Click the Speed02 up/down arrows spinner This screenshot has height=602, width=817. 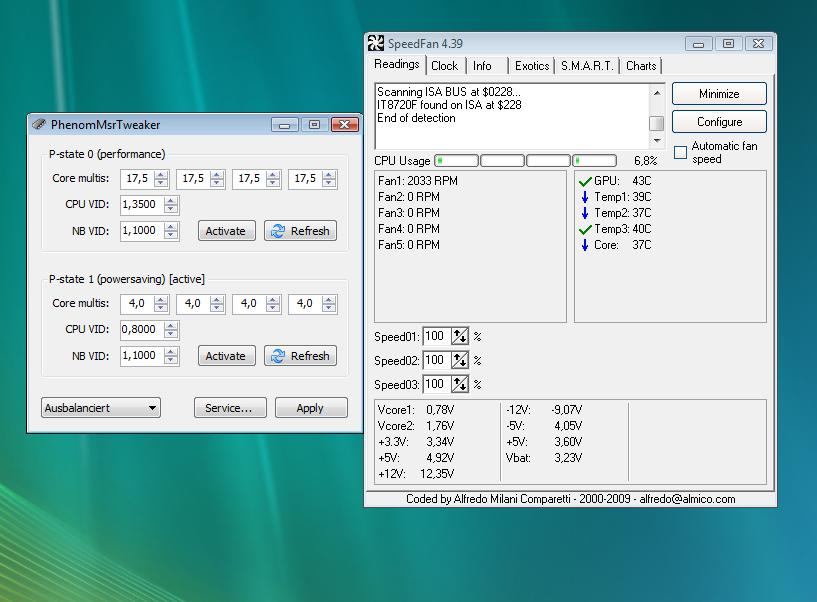coord(459,361)
